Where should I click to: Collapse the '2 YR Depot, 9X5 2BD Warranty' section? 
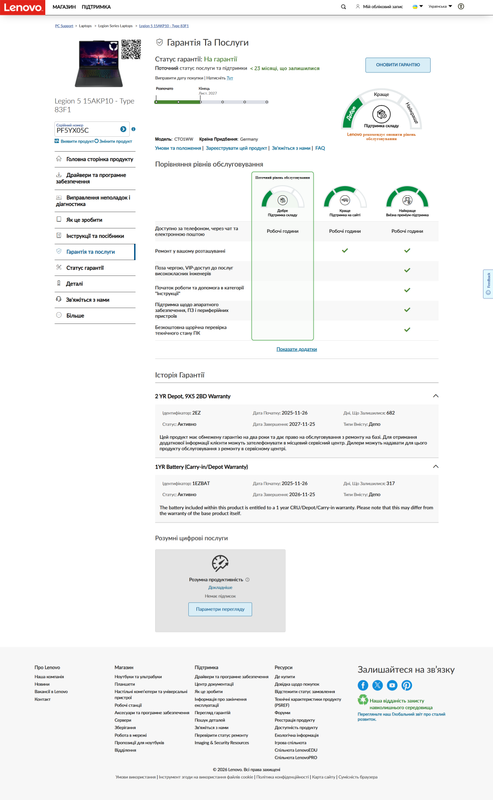click(x=435, y=396)
